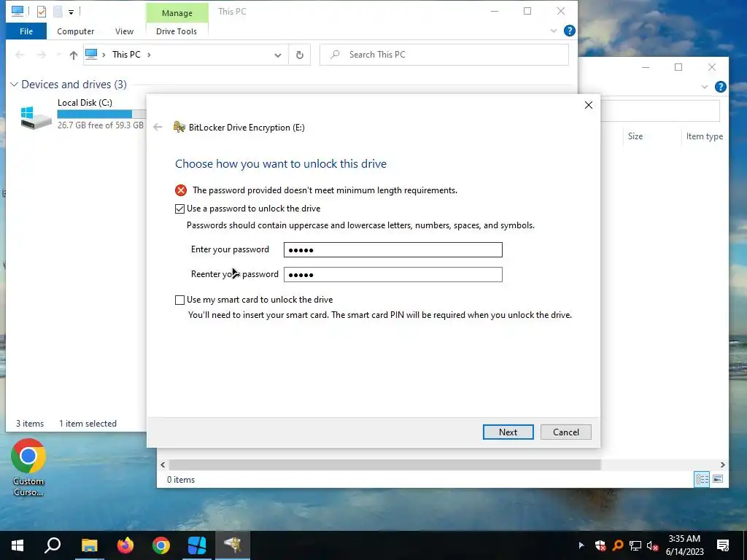Viewport: 747px width, 560px height.
Task: Click the Properties quick access toolbar icon
Action: click(x=42, y=12)
